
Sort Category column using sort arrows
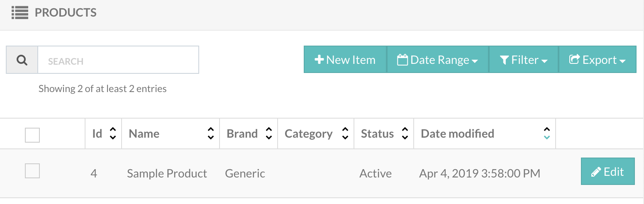point(345,134)
